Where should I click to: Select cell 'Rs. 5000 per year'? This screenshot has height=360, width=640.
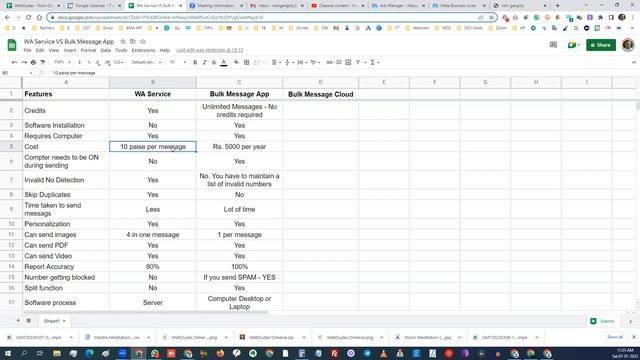239,147
